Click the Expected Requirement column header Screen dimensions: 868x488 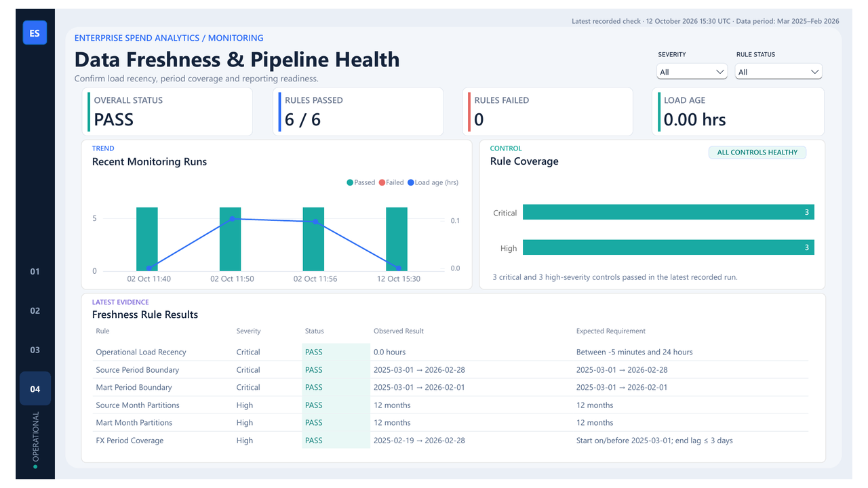(x=611, y=331)
